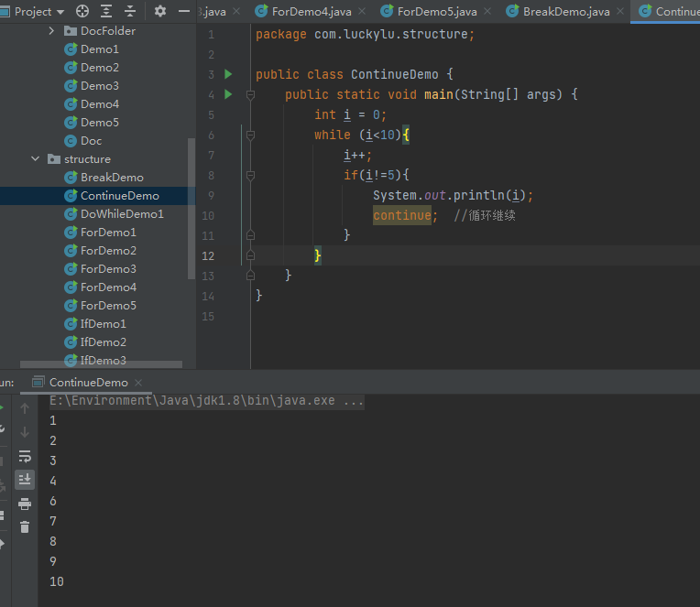
Task: Fold the if block at line 8
Action: [x=250, y=176]
